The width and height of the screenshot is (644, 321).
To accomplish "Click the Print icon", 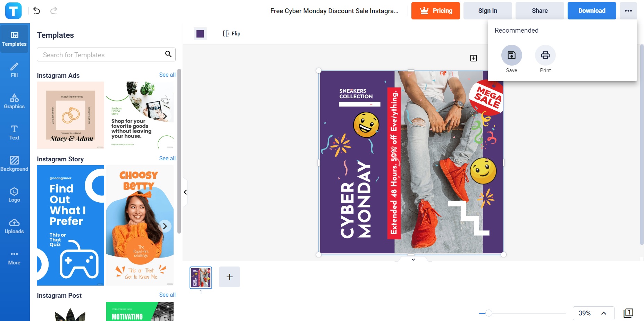I will pyautogui.click(x=545, y=55).
